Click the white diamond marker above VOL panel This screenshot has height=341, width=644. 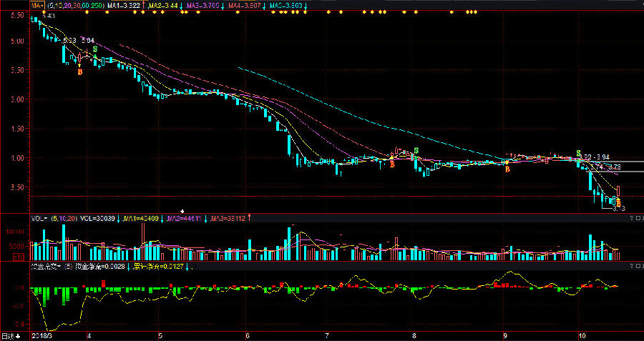click(183, 211)
